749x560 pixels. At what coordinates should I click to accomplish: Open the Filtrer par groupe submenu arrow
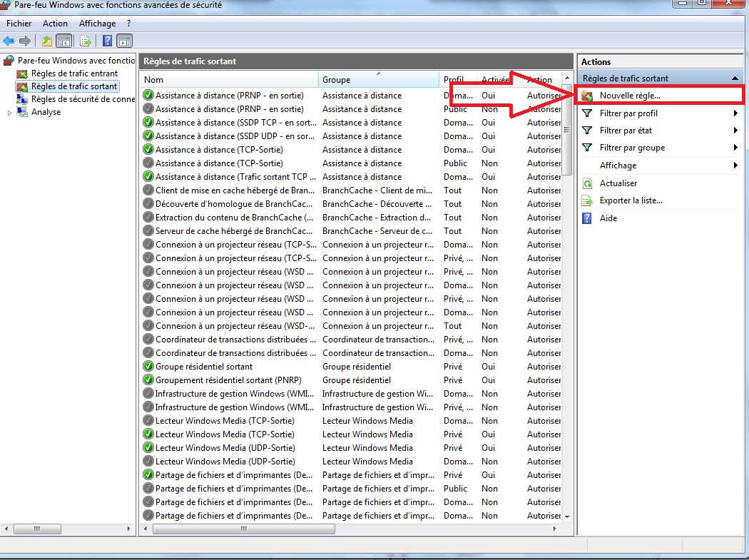735,148
